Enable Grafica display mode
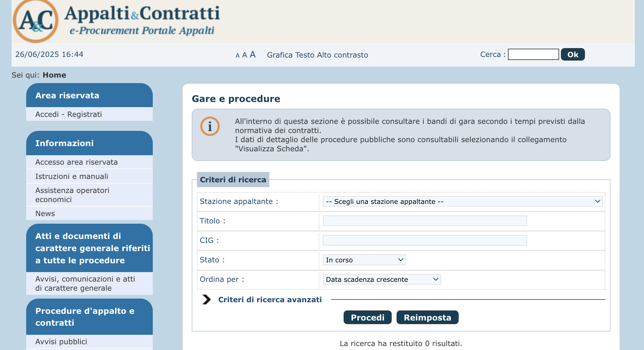The height and width of the screenshot is (350, 644). tap(280, 55)
